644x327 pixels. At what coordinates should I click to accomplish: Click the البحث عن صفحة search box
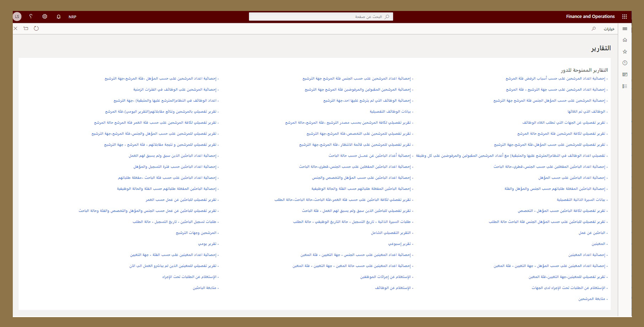[x=321, y=16]
